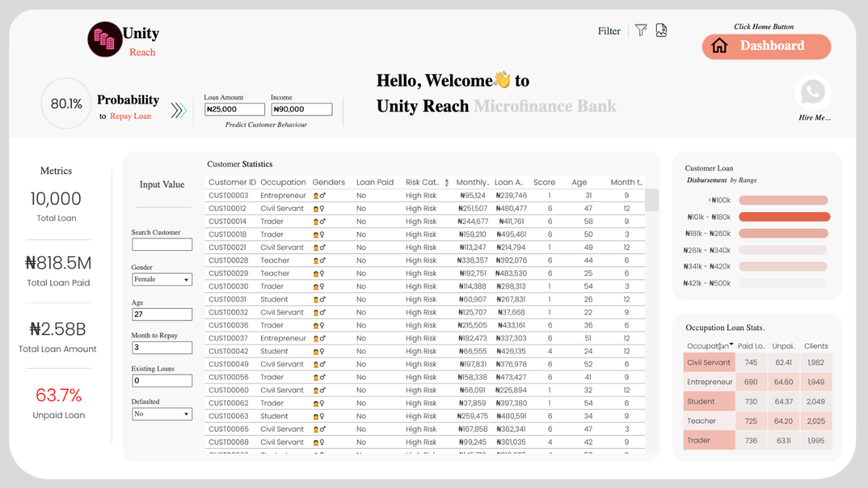Click the export report icon beside the funnel

point(661,30)
